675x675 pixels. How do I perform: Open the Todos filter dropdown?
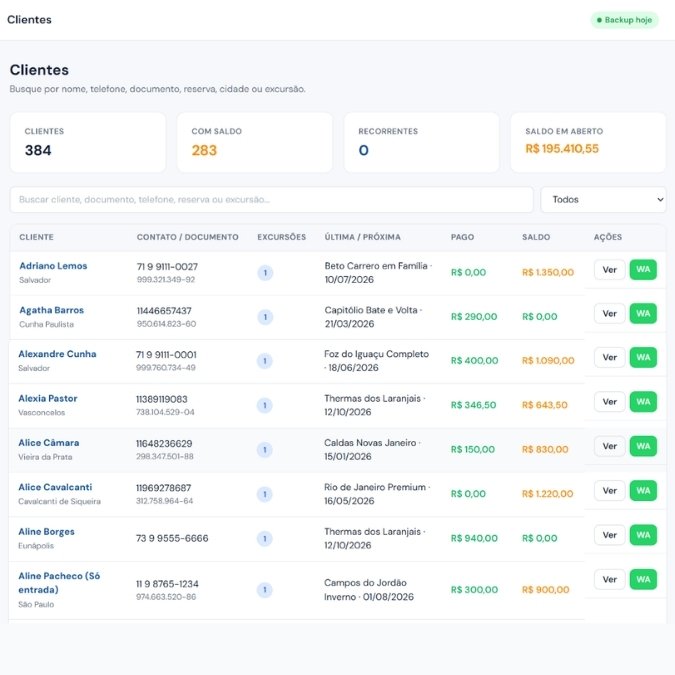[603, 199]
